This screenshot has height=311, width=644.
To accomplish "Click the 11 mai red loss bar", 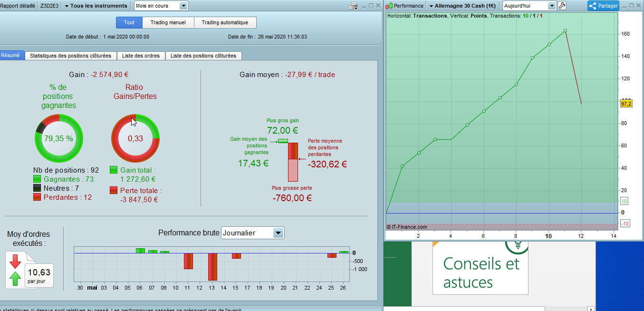I will tap(188, 261).
